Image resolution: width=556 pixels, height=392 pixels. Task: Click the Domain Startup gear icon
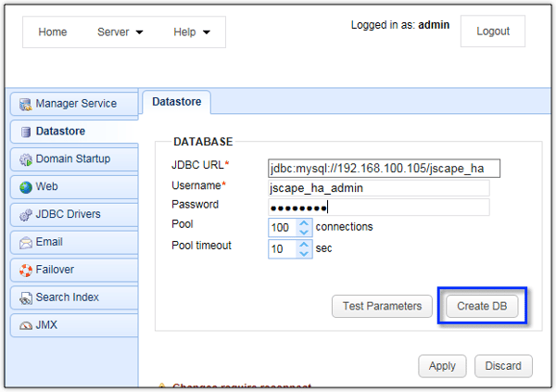click(26, 159)
